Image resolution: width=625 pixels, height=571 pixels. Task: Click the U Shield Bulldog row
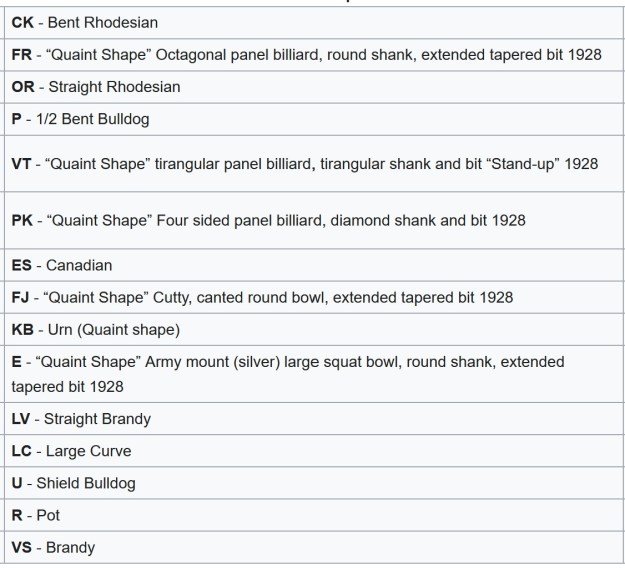tap(73, 483)
